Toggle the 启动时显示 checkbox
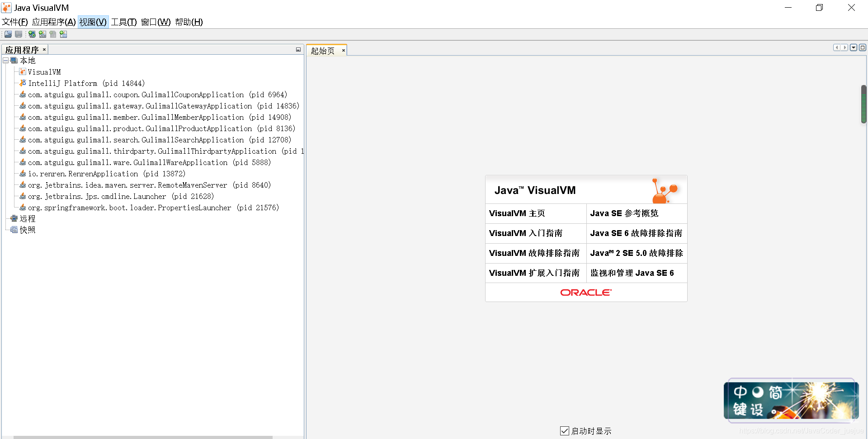Screen dimensions: 868x439 565,431
